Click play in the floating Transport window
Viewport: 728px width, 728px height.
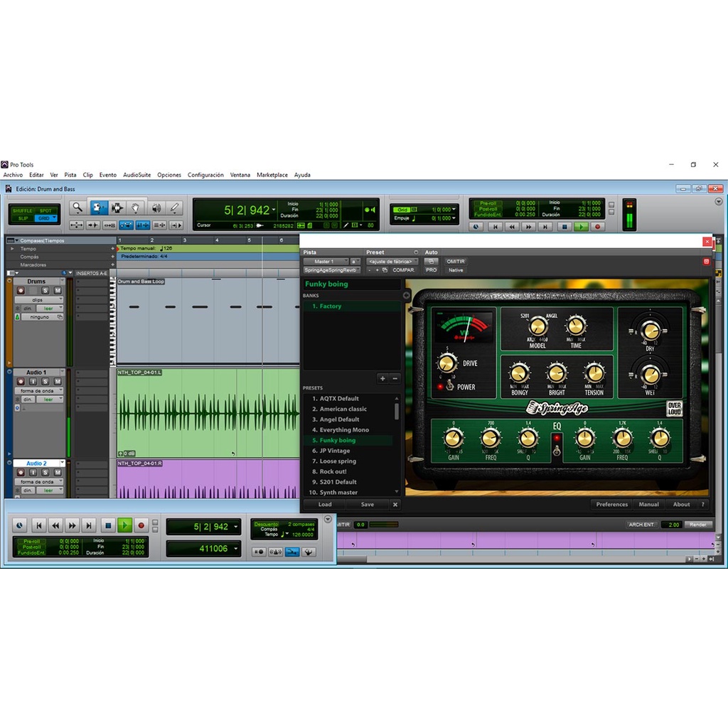pos(124,525)
